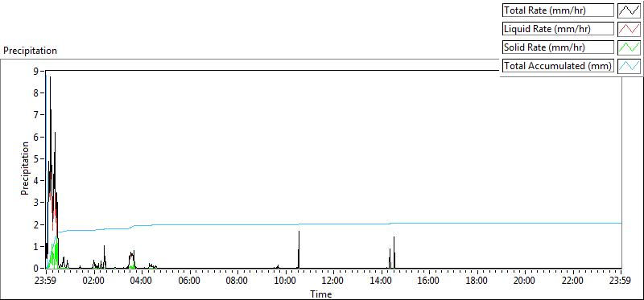Click the vertical Precipitation y-axis title

click(x=25, y=168)
